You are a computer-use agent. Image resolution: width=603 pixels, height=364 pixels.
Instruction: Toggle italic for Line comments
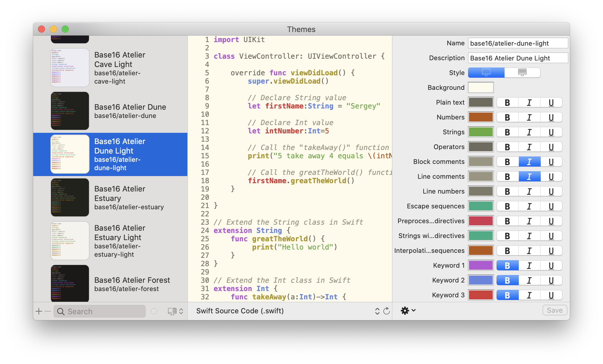tap(529, 177)
